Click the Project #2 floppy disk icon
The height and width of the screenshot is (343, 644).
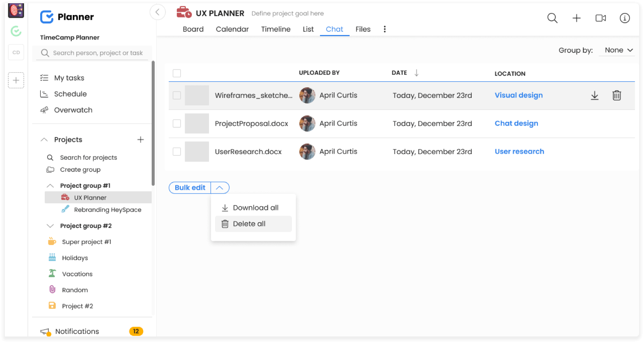point(52,306)
